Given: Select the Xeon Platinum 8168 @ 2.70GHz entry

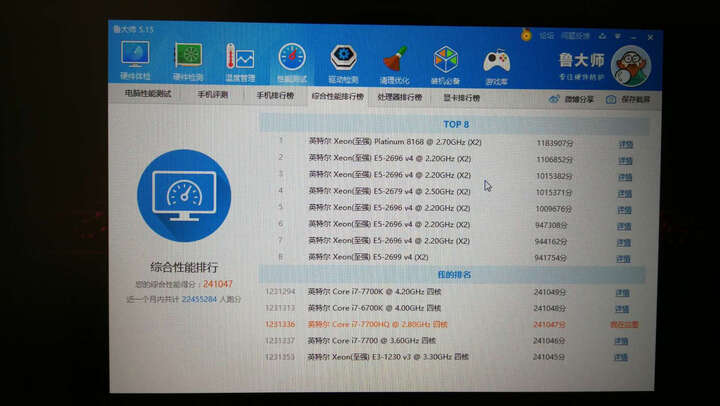Looking at the screenshot, I should pyautogui.click(x=395, y=142).
